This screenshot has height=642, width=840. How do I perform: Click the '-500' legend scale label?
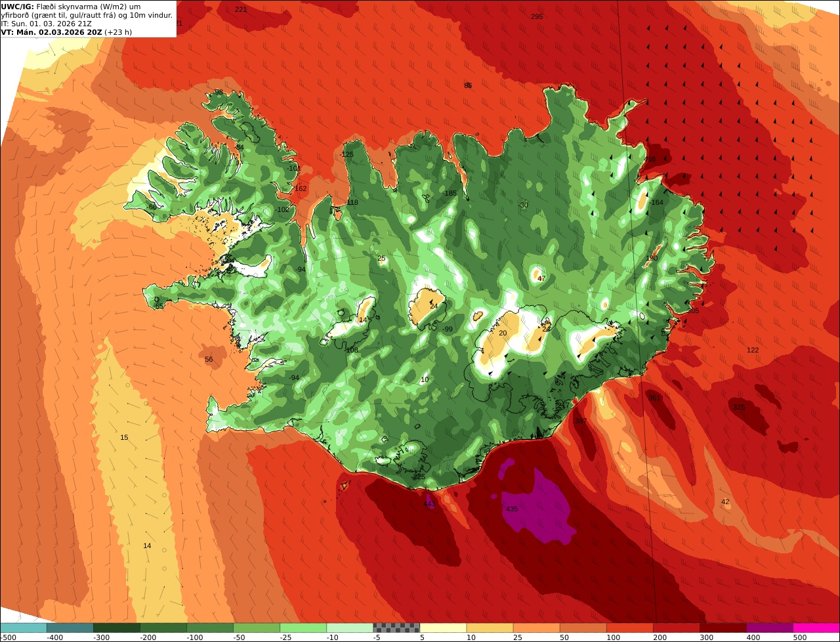8,637
